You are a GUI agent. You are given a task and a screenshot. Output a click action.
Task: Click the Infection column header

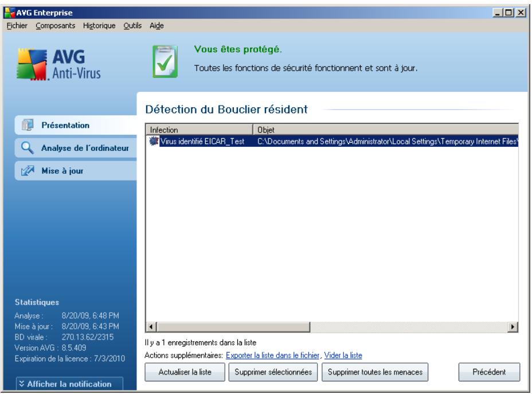pos(199,130)
